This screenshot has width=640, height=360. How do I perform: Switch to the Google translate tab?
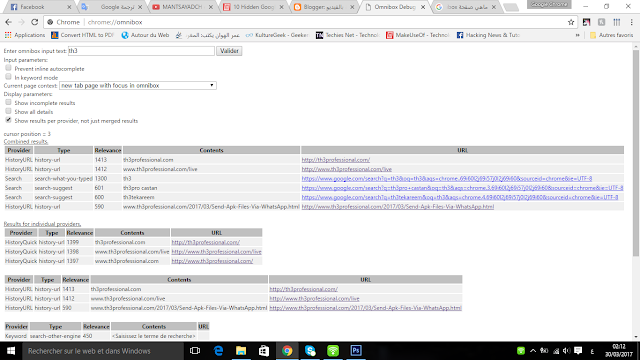(x=111, y=7)
